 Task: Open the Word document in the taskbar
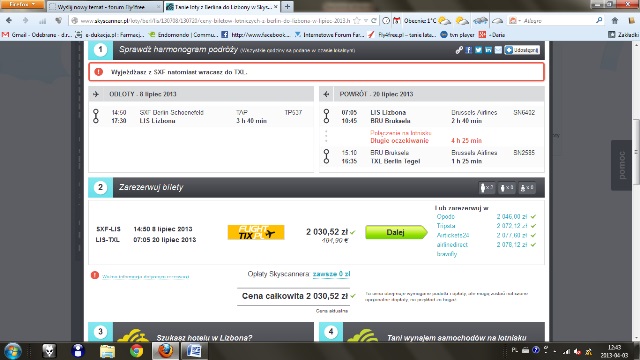[x=194, y=351]
